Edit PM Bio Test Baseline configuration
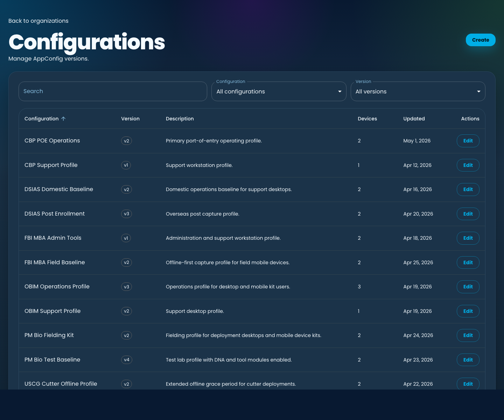This screenshot has height=420, width=504. click(x=468, y=360)
